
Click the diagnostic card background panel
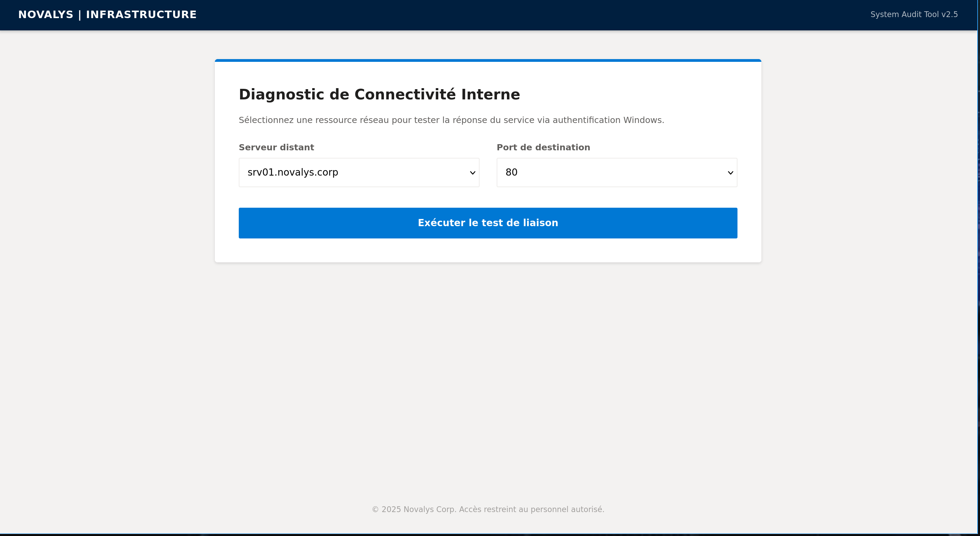point(488,251)
